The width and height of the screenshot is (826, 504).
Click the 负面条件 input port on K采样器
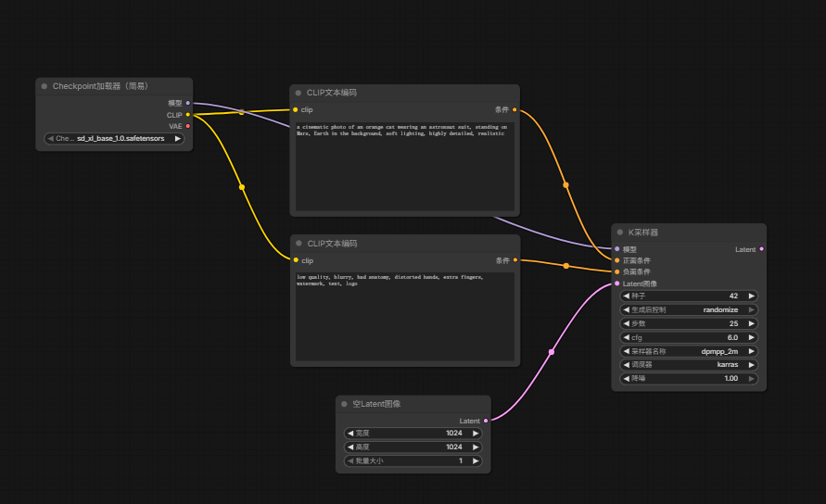[617, 271]
